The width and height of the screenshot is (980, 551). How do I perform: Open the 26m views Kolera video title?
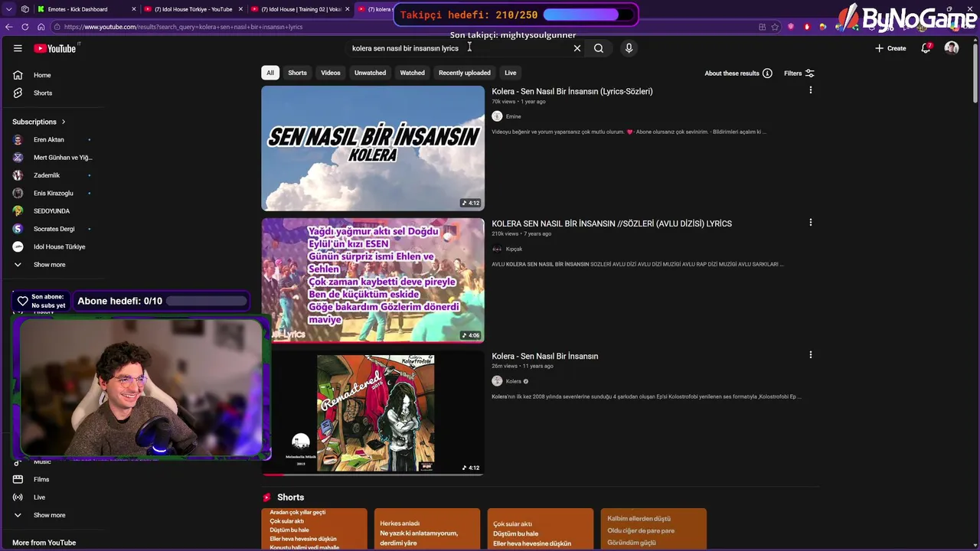544,356
